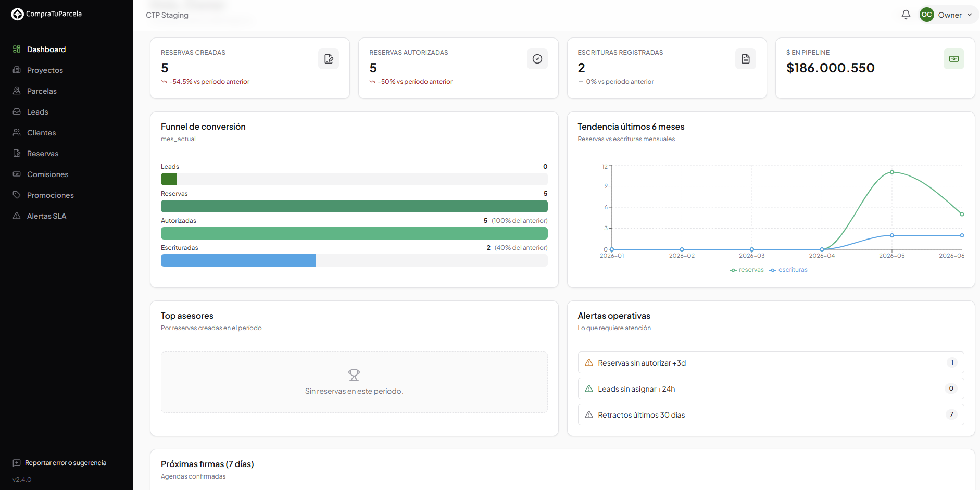
Task: Click the Próximas firmas (7 días) heading
Action: pos(207,464)
